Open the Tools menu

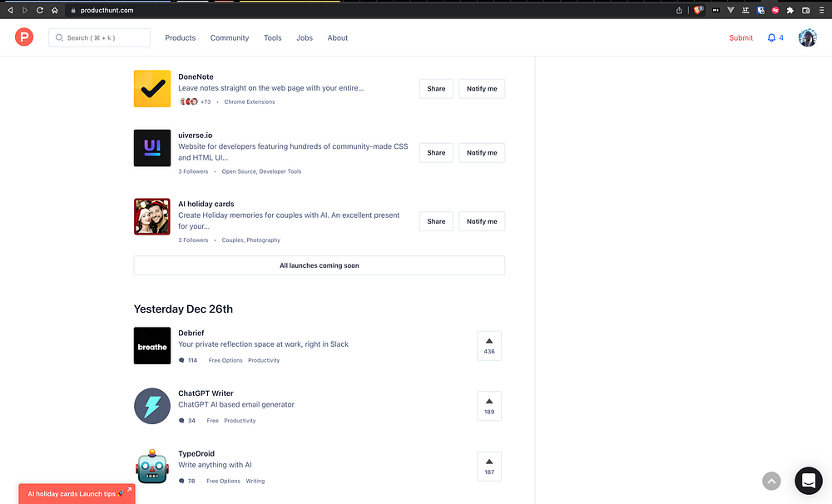pos(272,37)
